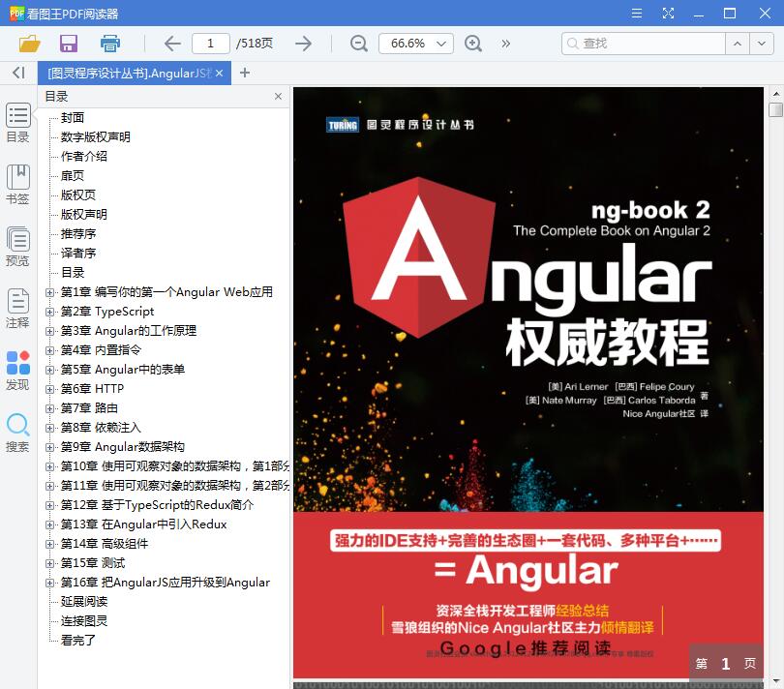This screenshot has height=689, width=784.
Task: Open 推荐序 outline entry
Action: 78,234
